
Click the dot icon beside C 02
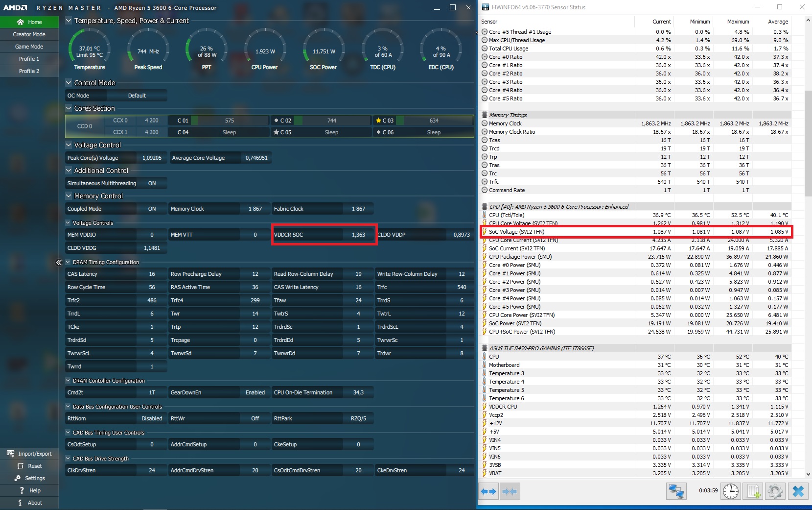(276, 121)
